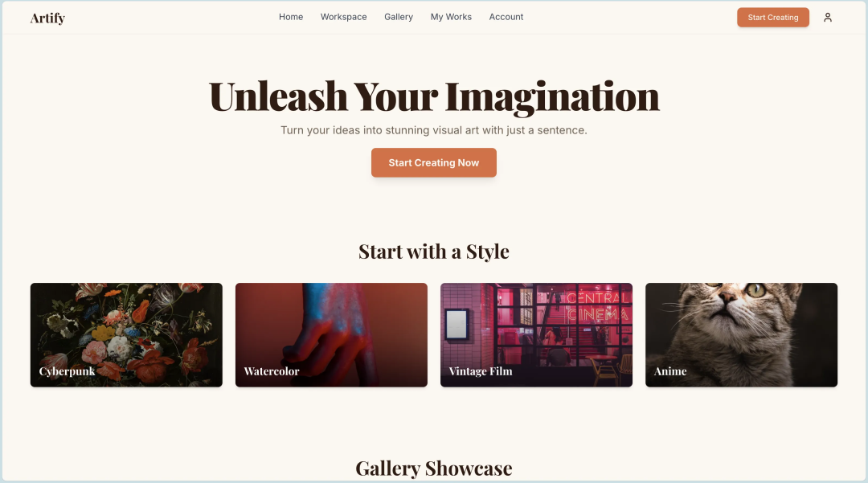Open the user profile icon
Viewport: 868px width, 483px height.
point(828,18)
